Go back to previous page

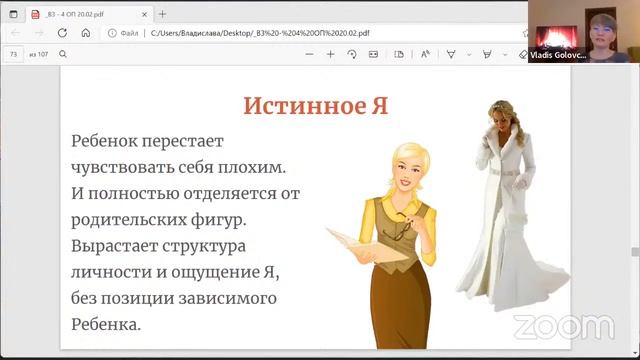(x=16, y=33)
